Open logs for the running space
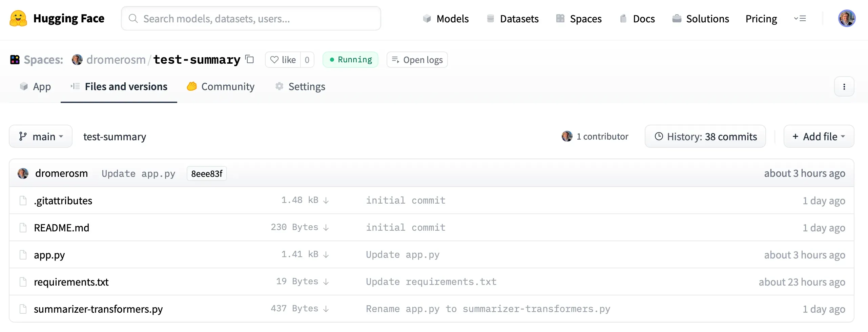 pos(417,60)
